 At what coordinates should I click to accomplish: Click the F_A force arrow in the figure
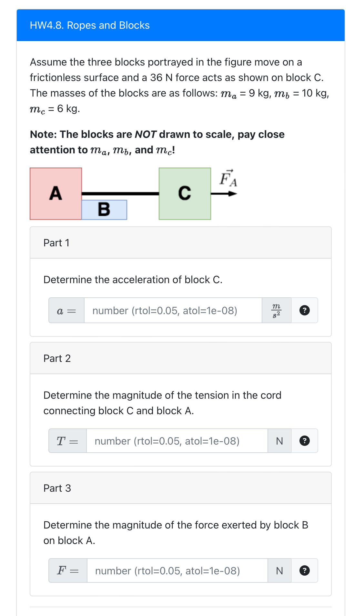coord(224,193)
